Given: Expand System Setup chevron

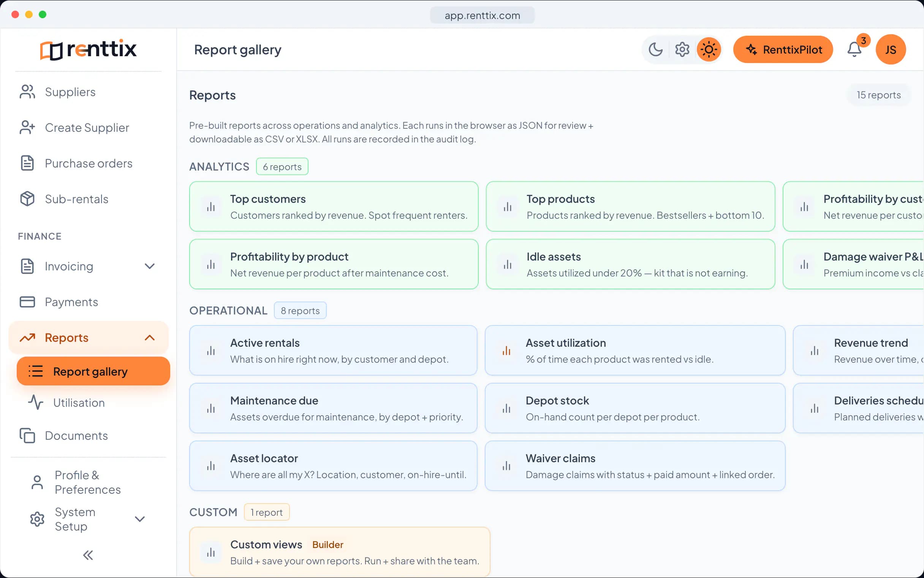Looking at the screenshot, I should (x=139, y=519).
